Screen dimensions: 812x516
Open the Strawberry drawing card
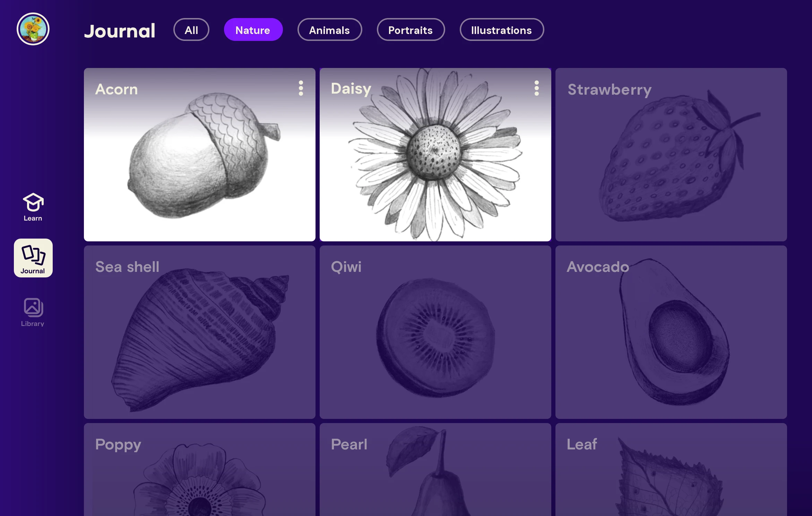pos(671,155)
